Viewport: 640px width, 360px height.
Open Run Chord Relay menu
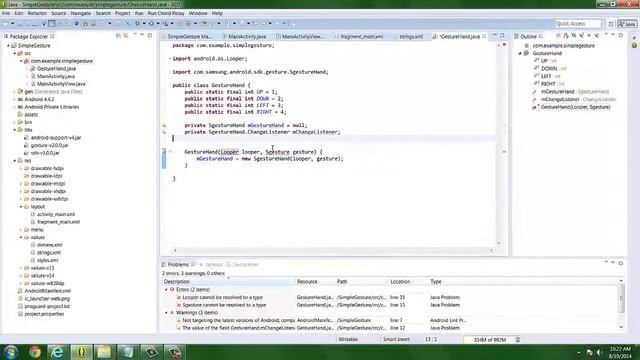pyautogui.click(x=166, y=13)
